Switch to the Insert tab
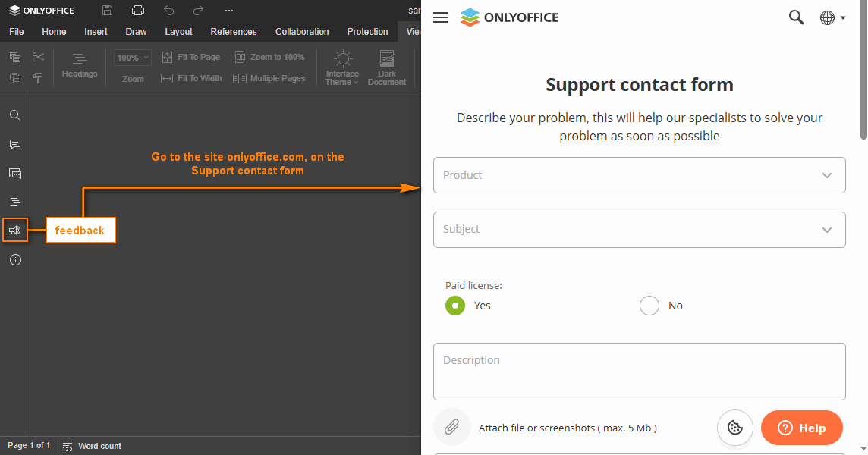This screenshot has height=455, width=868. coord(96,32)
